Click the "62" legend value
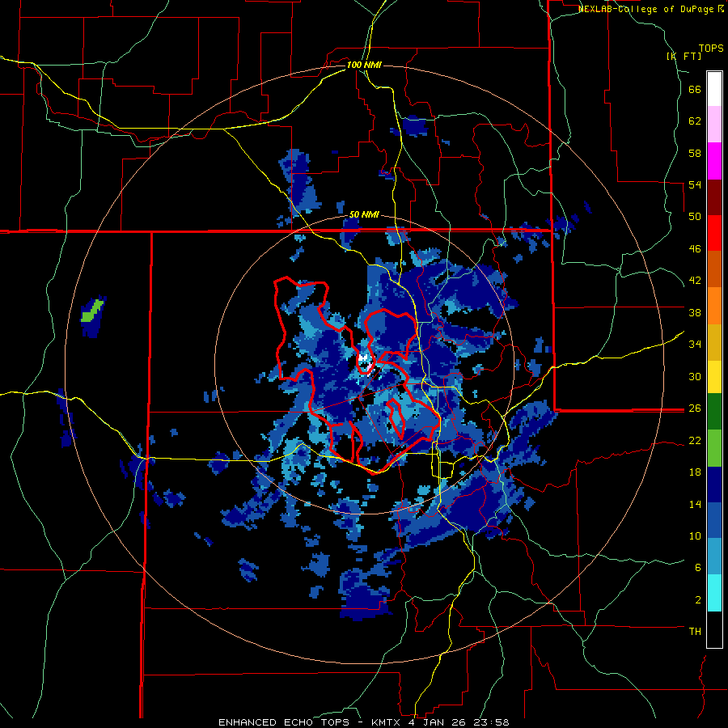Viewport: 728px width, 728px height. tap(695, 121)
